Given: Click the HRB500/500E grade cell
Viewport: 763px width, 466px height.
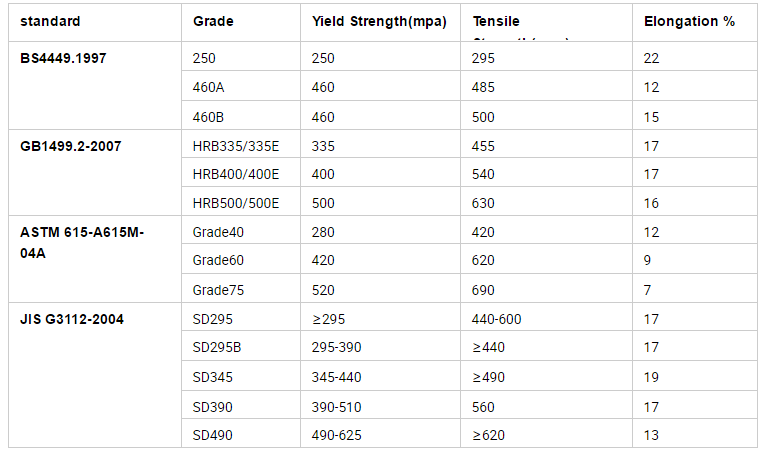Looking at the screenshot, I should tap(241, 202).
